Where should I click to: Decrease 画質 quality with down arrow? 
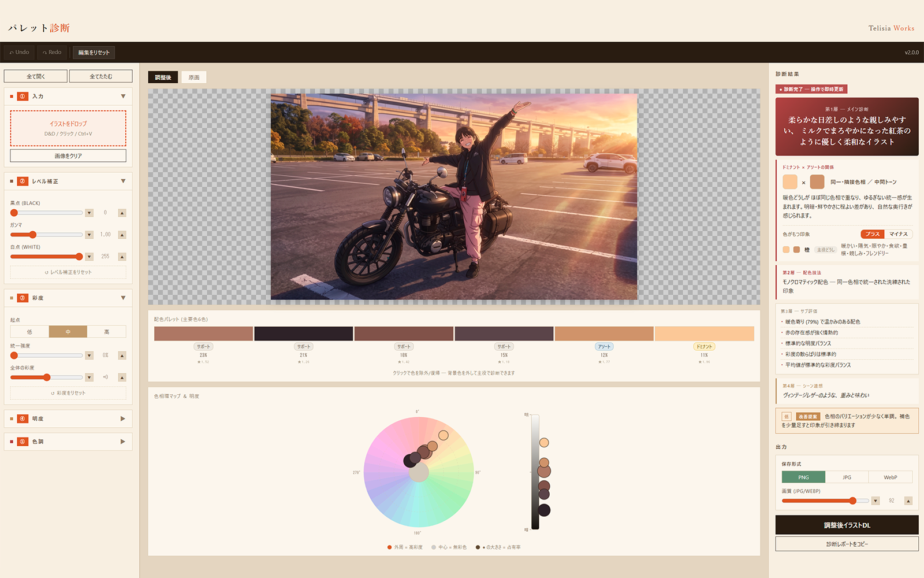[x=875, y=501]
